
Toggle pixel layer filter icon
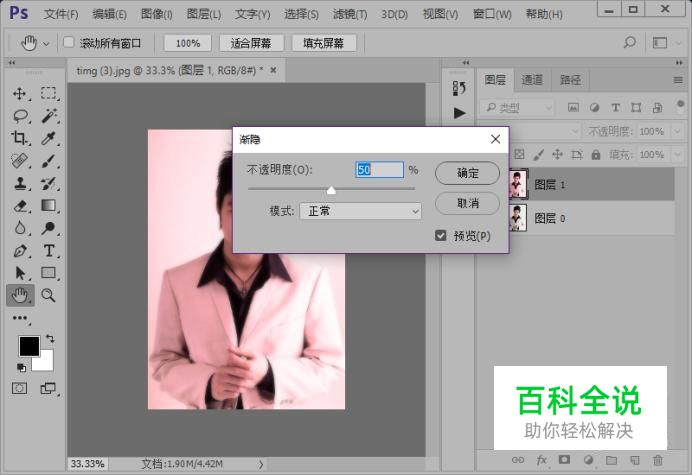(573, 107)
